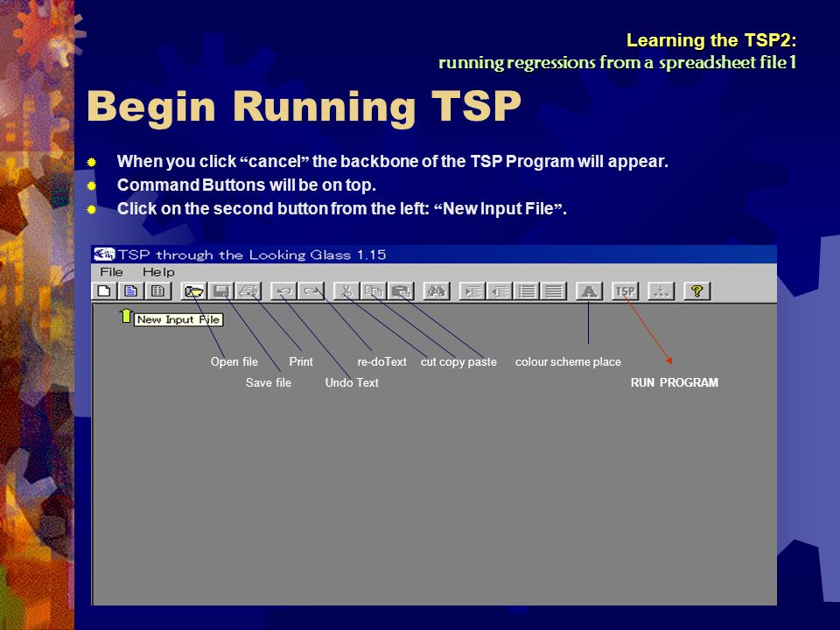Run the program with the TSP button

click(x=625, y=290)
